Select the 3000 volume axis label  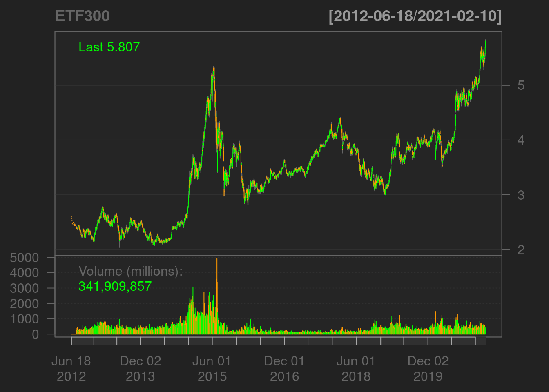pyautogui.click(x=25, y=288)
